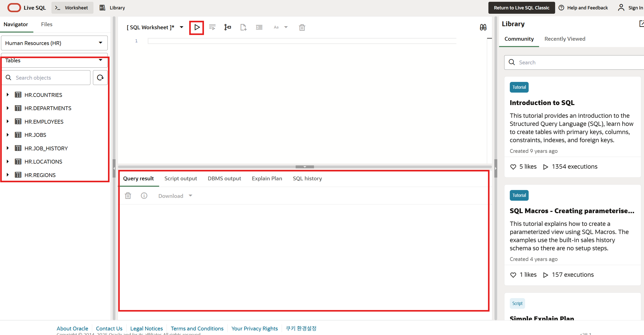Click Return to Live SQL Classic
Screen dimensions: 644x335
521,8
